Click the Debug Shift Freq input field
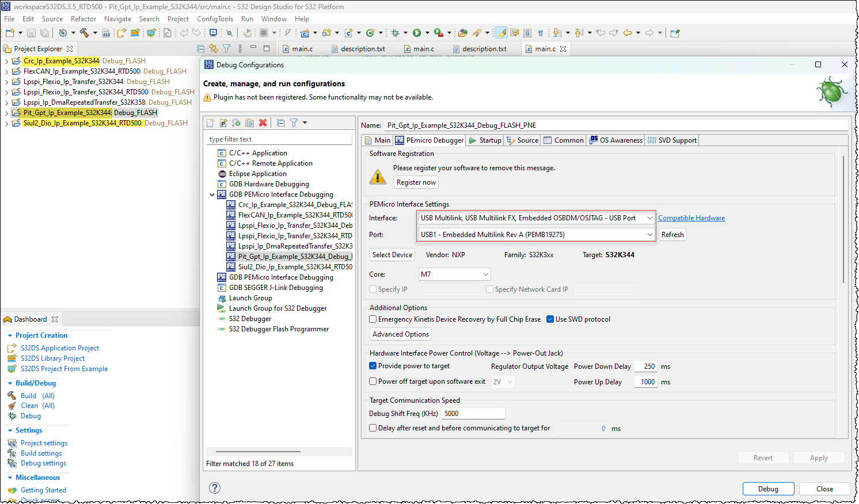Screen dimensions: 859x504 point(472,413)
